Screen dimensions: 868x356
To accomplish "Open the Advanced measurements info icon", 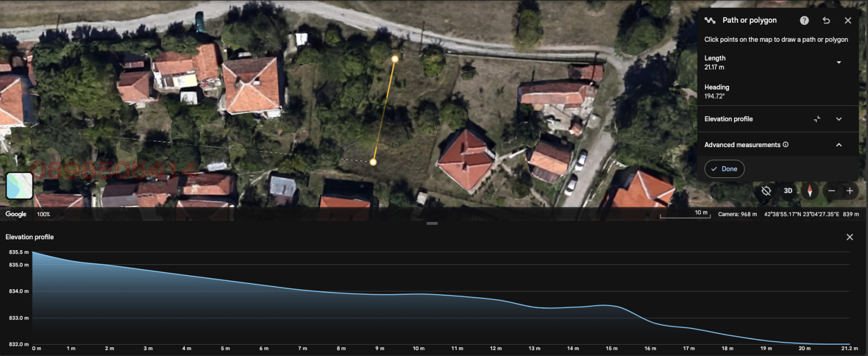I will click(x=786, y=144).
